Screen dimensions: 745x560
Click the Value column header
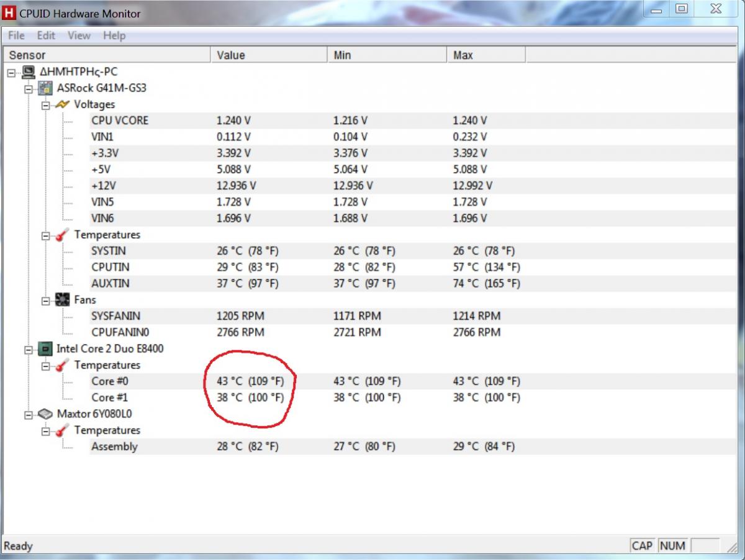268,55
